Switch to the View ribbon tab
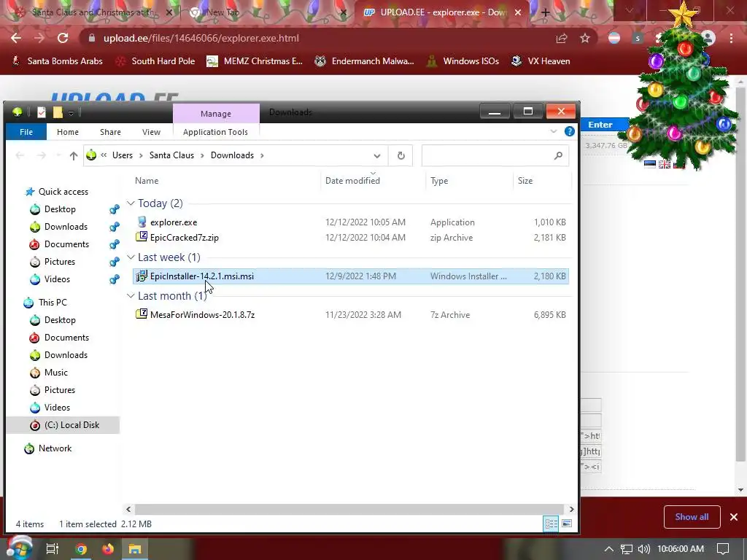 [151, 132]
